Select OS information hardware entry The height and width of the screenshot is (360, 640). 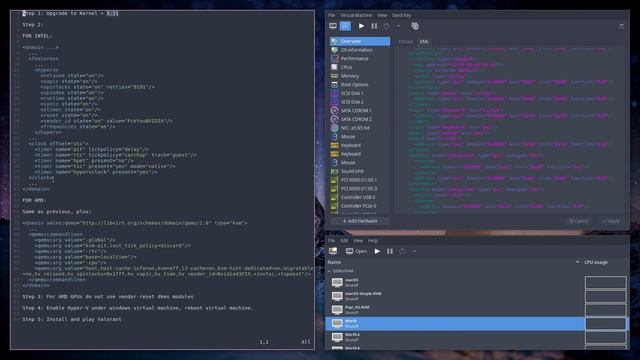point(360,50)
